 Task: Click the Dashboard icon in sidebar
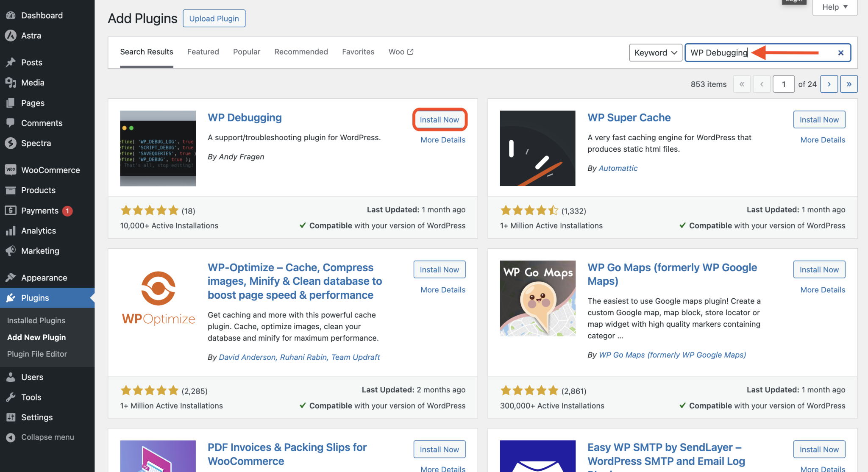click(x=11, y=16)
